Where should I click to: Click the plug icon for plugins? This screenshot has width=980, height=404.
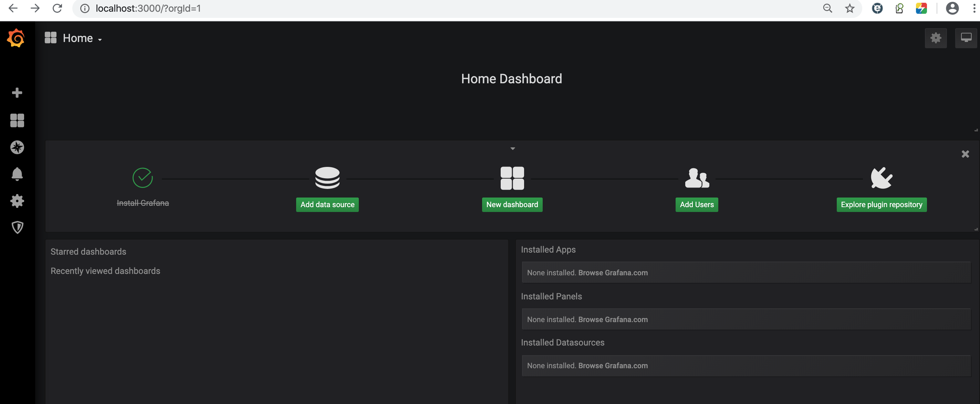coord(882,178)
